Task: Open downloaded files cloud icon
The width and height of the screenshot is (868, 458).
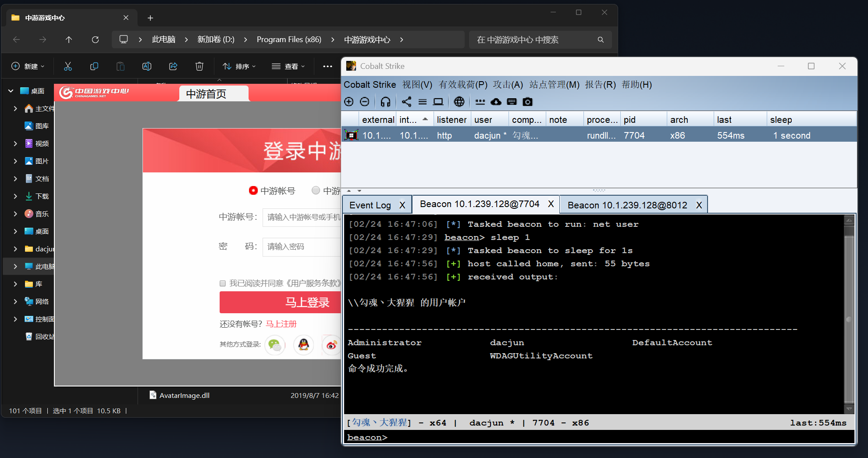Action: tap(496, 102)
